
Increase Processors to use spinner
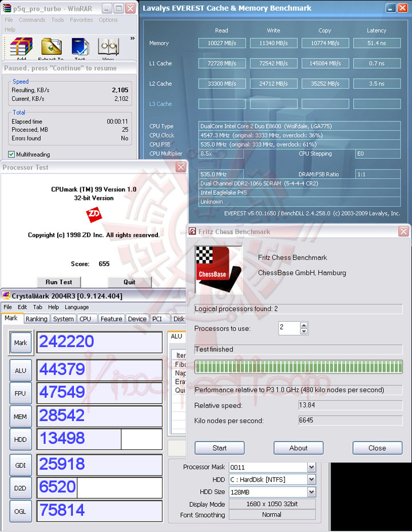point(304,325)
